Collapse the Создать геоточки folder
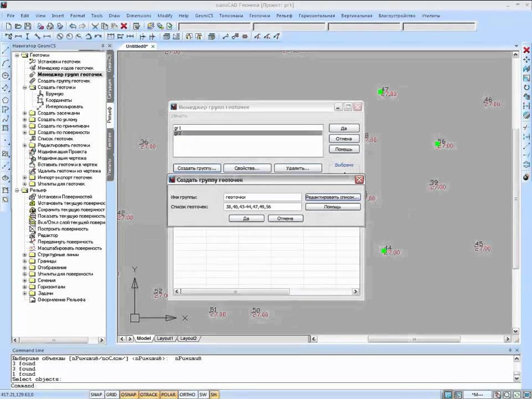Image resolution: width=532 pixels, height=399 pixels. click(24, 88)
